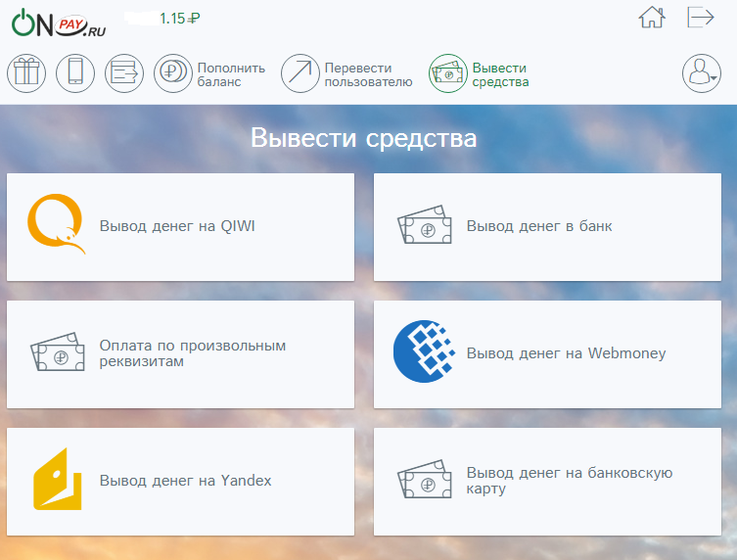This screenshot has height=560, width=737.
Task: Open 'Оплата по произвольным реквизитам' tile
Action: pos(180,353)
